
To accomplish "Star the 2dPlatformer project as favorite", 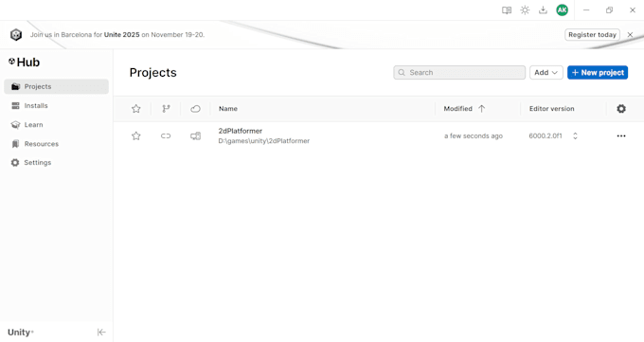I will [x=136, y=135].
